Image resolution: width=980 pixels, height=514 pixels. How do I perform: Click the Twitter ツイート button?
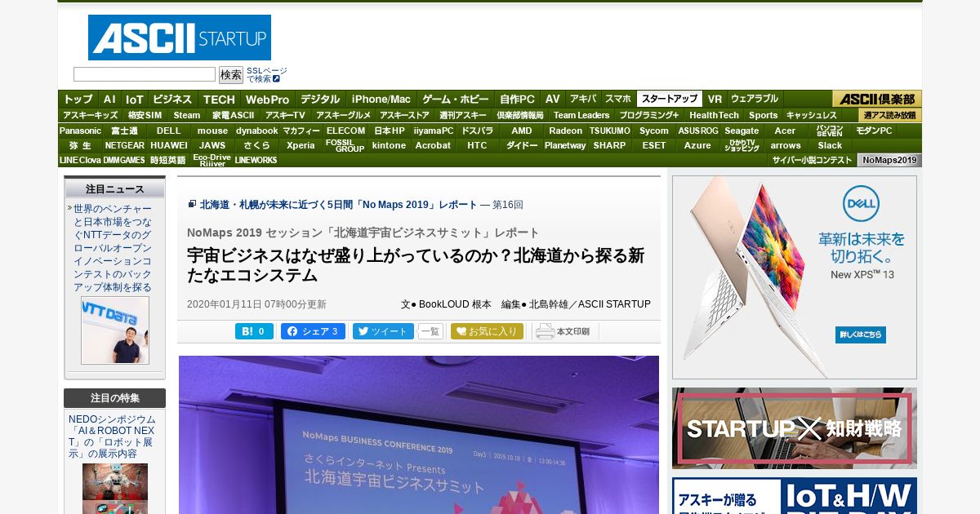coord(383,331)
